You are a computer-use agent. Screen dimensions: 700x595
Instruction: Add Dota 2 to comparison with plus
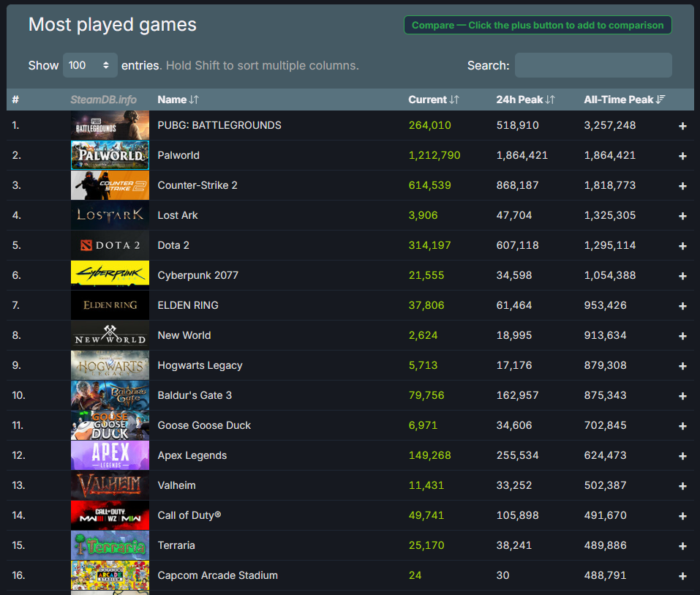tap(682, 246)
